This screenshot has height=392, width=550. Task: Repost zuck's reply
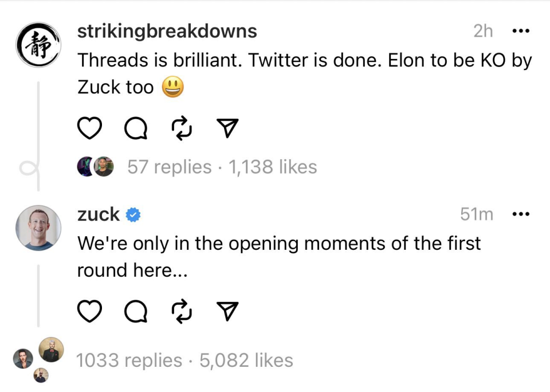pos(182,311)
